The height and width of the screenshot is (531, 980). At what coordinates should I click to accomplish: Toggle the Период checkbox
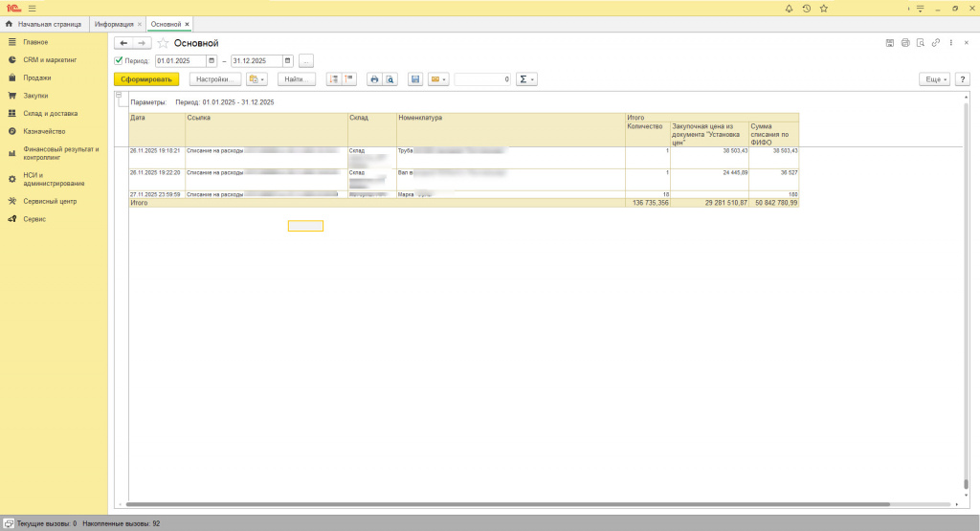pos(119,60)
